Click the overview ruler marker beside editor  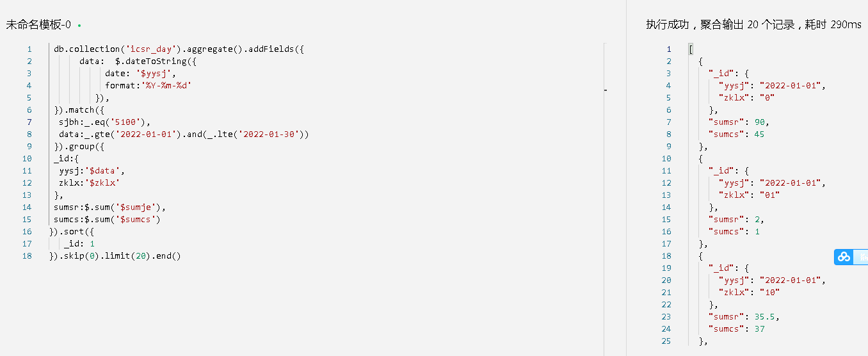606,91
